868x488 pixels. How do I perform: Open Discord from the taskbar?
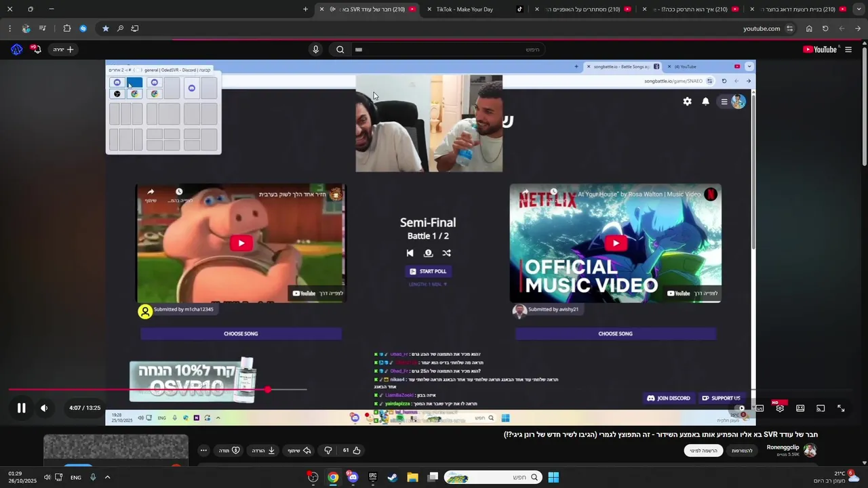coord(353,477)
